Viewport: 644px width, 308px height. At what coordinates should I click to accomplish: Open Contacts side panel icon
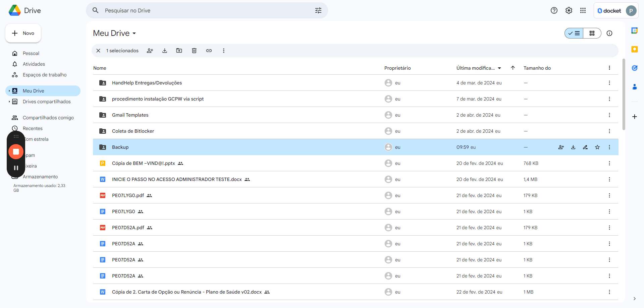635,87
